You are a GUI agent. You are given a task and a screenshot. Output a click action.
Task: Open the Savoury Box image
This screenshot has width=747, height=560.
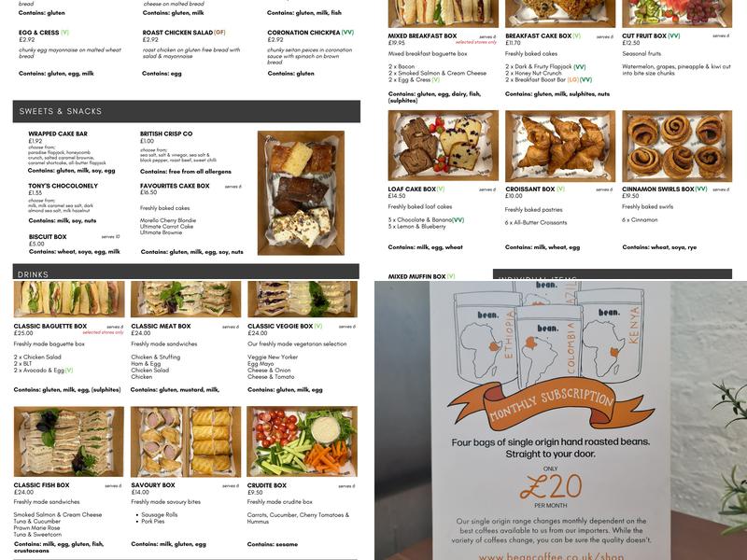click(186, 441)
